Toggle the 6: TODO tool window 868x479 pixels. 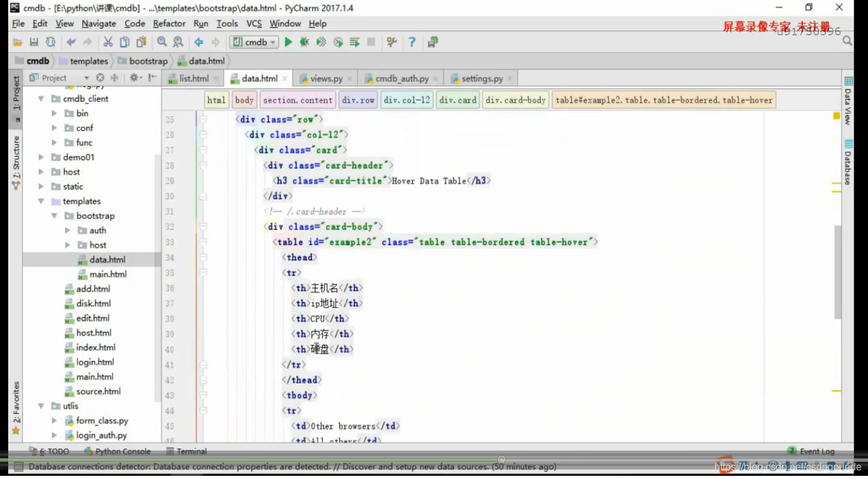point(49,451)
